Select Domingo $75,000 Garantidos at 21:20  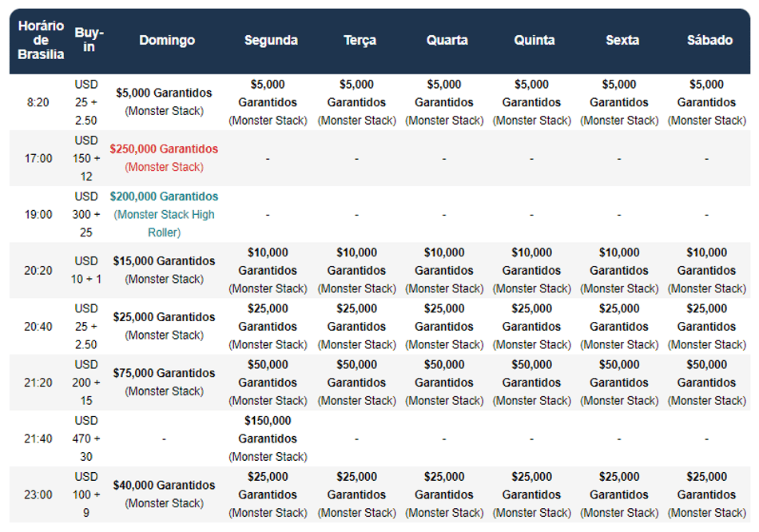(164, 382)
